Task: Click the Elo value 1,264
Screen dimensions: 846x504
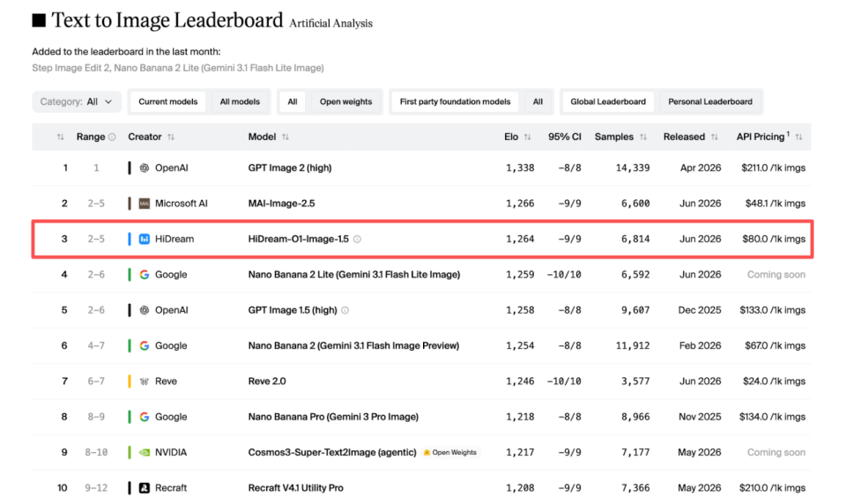Action: (520, 239)
